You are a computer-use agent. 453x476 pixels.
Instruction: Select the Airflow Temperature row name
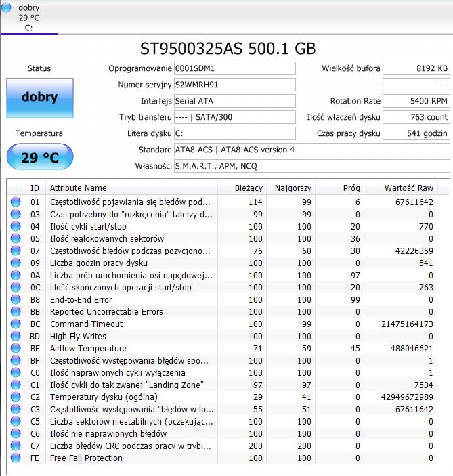pos(88,348)
